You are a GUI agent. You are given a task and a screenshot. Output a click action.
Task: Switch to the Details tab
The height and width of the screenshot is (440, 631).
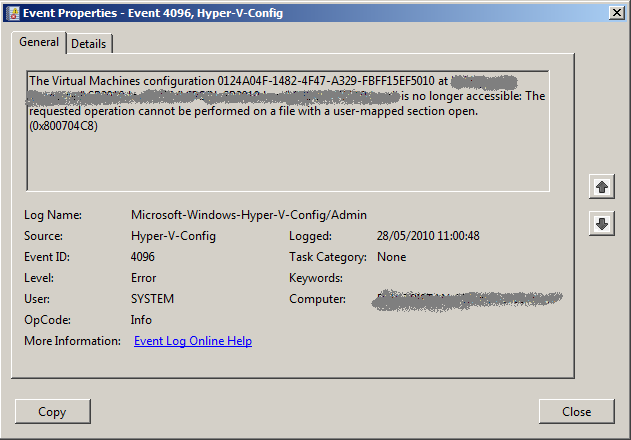click(89, 44)
